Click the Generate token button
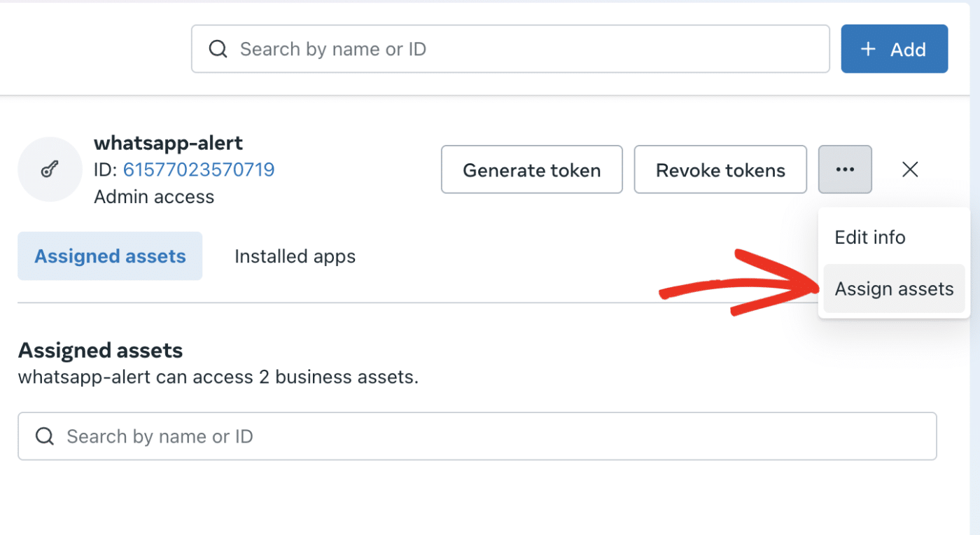 pos(531,169)
